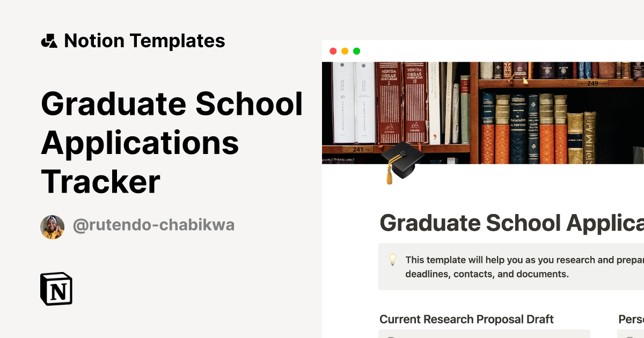Click the Notion Templates wordmark

click(x=145, y=40)
